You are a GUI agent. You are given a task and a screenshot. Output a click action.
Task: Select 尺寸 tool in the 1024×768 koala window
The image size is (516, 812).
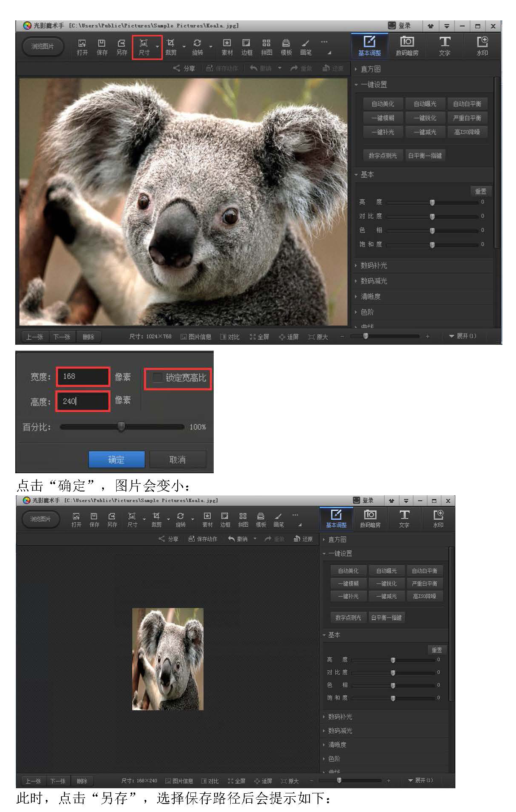click(x=144, y=47)
